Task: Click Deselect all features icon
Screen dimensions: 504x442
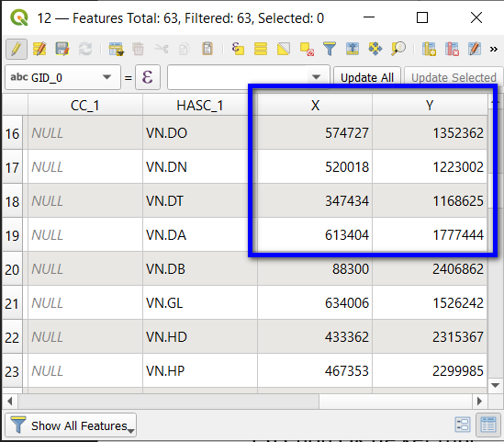Action: pos(307,50)
